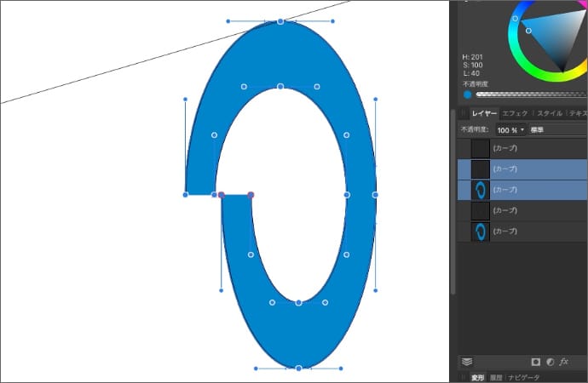Viewport: 588px width, 383px height.
Task: Open the layer opacity 100 % dropdown
Action: [511, 130]
